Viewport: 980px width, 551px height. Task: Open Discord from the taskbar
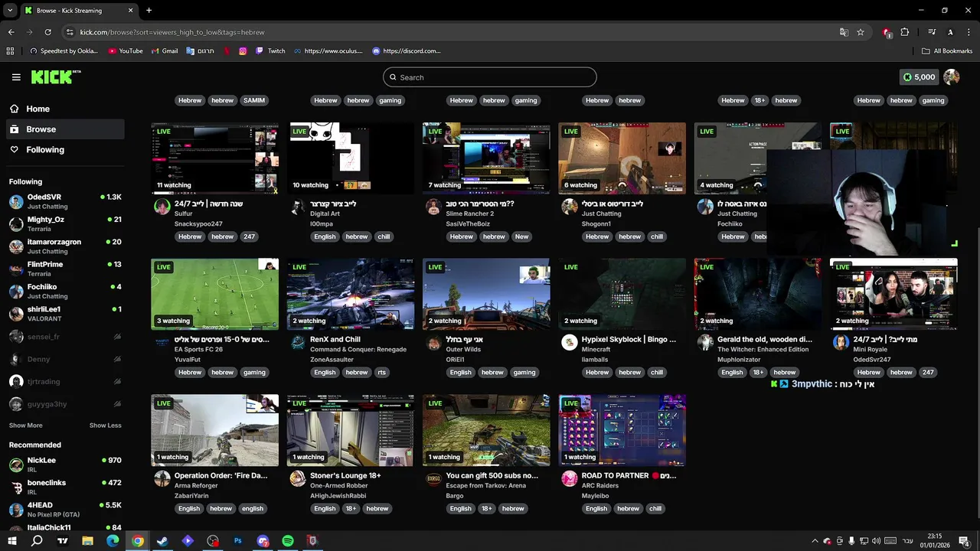pyautogui.click(x=263, y=541)
